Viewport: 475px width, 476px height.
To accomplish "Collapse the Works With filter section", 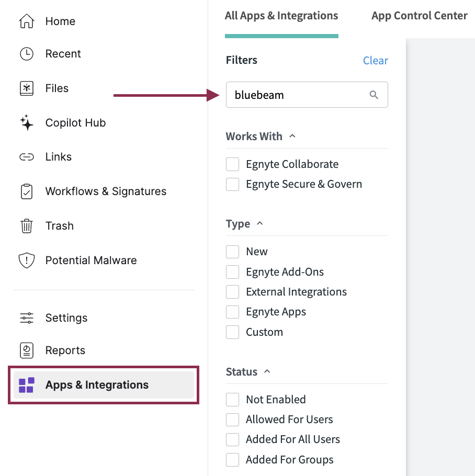I will click(292, 137).
